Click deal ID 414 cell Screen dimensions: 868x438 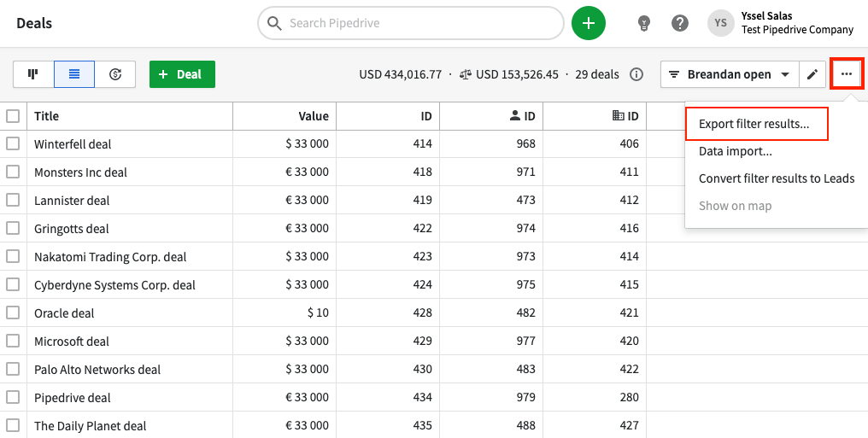(x=422, y=143)
